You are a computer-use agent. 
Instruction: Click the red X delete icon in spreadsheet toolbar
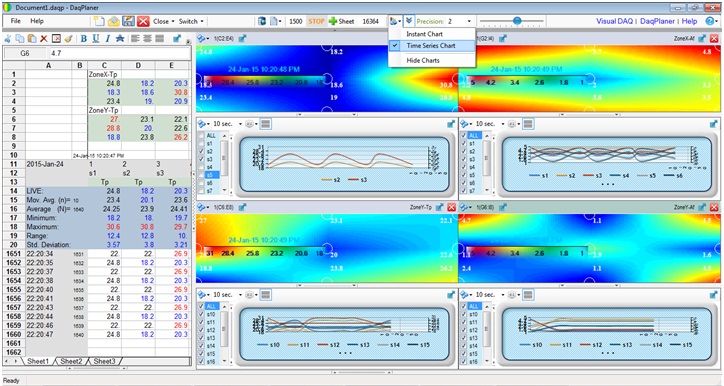click(44, 39)
